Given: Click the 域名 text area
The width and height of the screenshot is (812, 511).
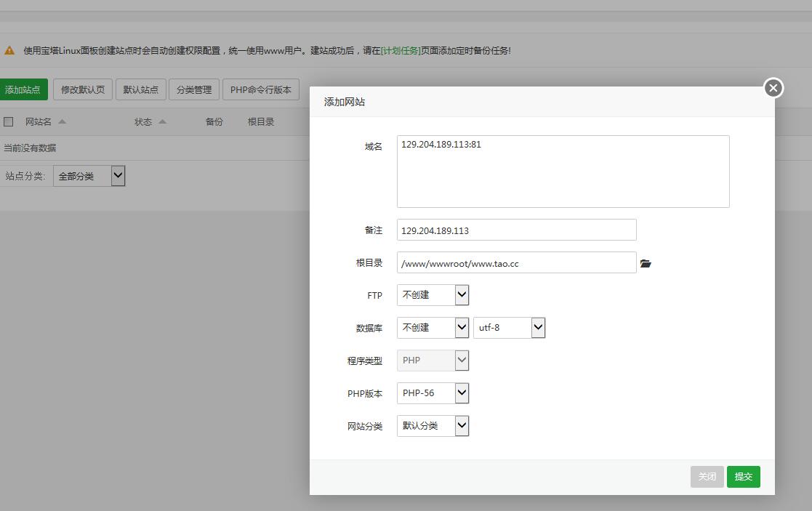Looking at the screenshot, I should [563, 172].
